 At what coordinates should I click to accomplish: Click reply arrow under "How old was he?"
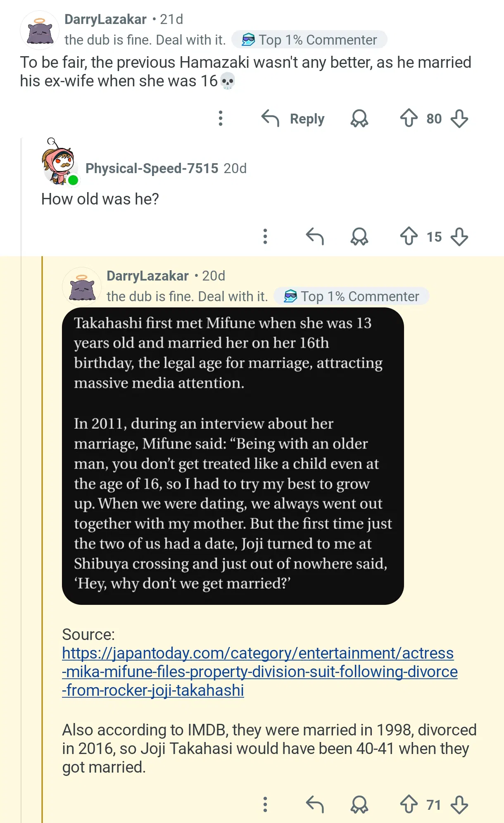point(315,237)
